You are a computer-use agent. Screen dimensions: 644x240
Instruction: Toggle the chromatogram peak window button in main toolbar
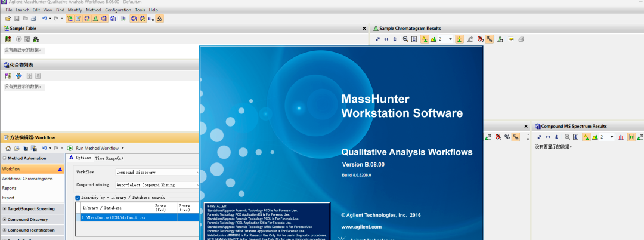point(95,19)
